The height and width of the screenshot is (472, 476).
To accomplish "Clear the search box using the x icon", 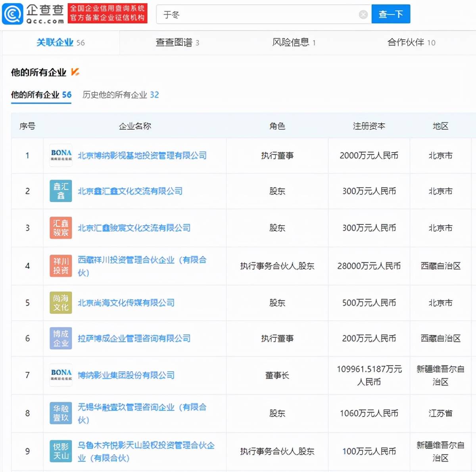I will click(x=363, y=14).
